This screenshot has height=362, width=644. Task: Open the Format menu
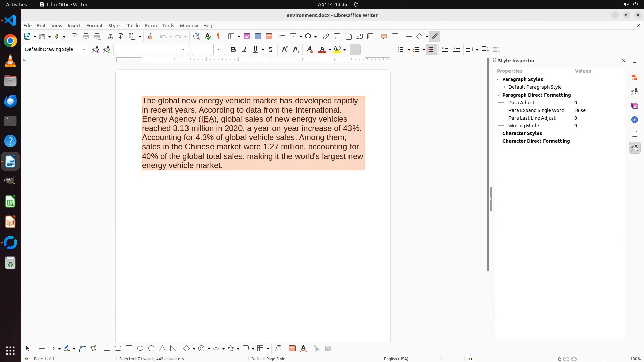(x=94, y=26)
